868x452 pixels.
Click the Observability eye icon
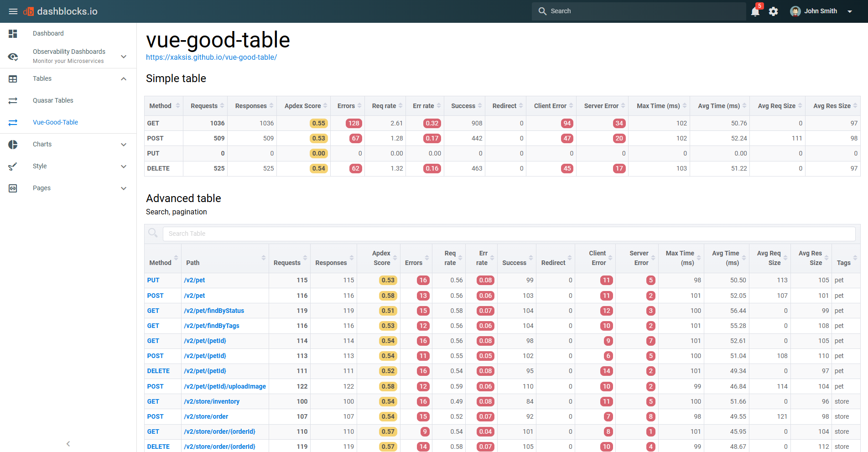pos(13,57)
